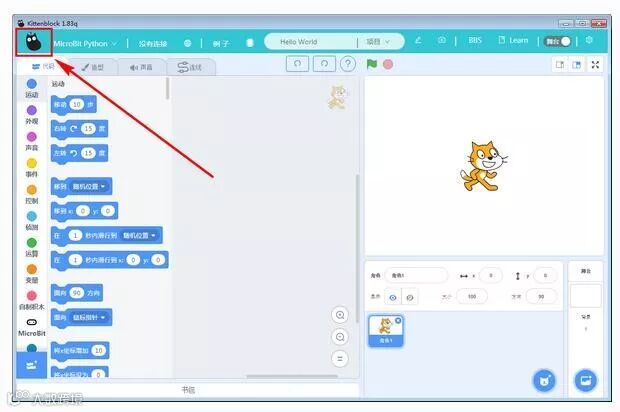620x412 pixels.
Task: Open 随机位置 dropdown in 移到 block
Action: [x=89, y=186]
